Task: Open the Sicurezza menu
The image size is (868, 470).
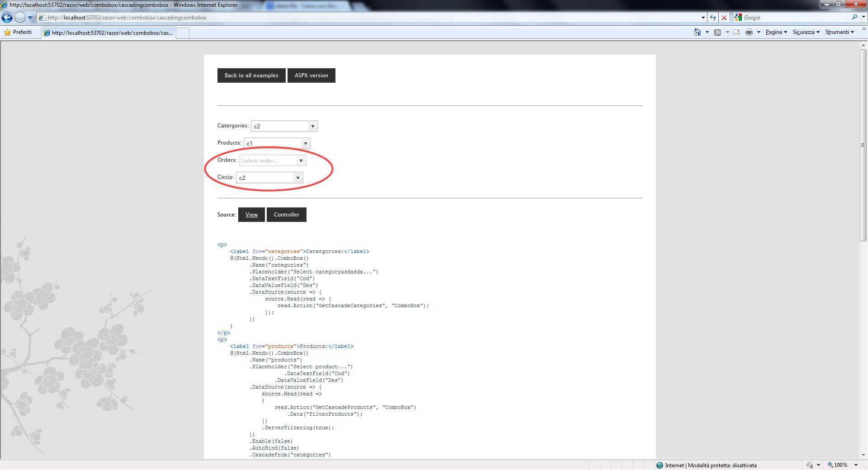Action: point(806,32)
